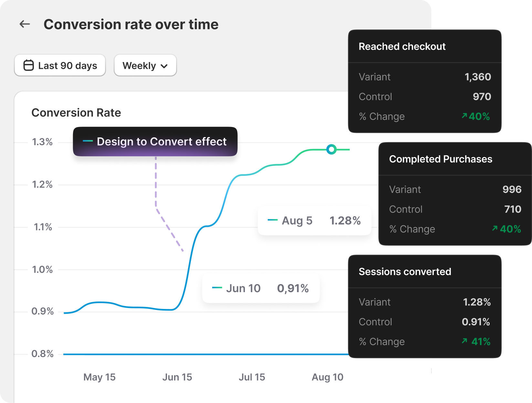Click the Sessions converted card title
This screenshot has width=532, height=403.
tap(405, 272)
